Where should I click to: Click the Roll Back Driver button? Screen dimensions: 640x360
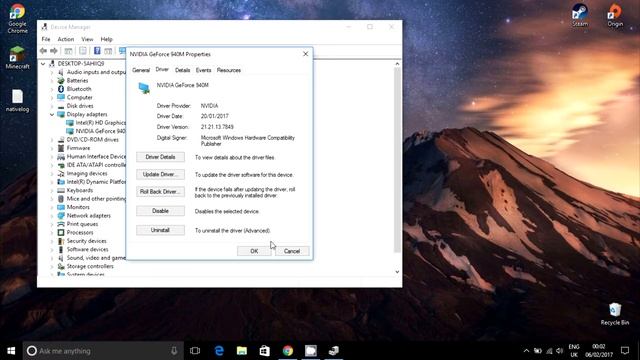click(160, 191)
